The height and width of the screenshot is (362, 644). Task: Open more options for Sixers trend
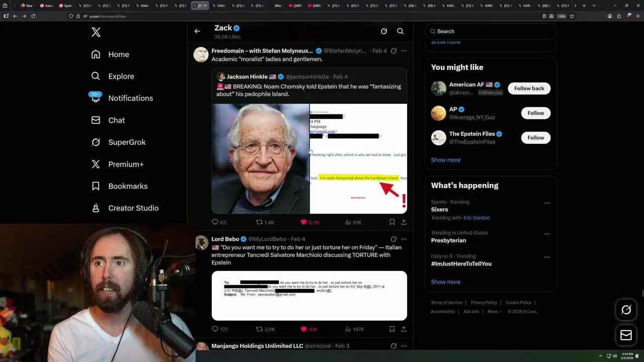pos(547,203)
